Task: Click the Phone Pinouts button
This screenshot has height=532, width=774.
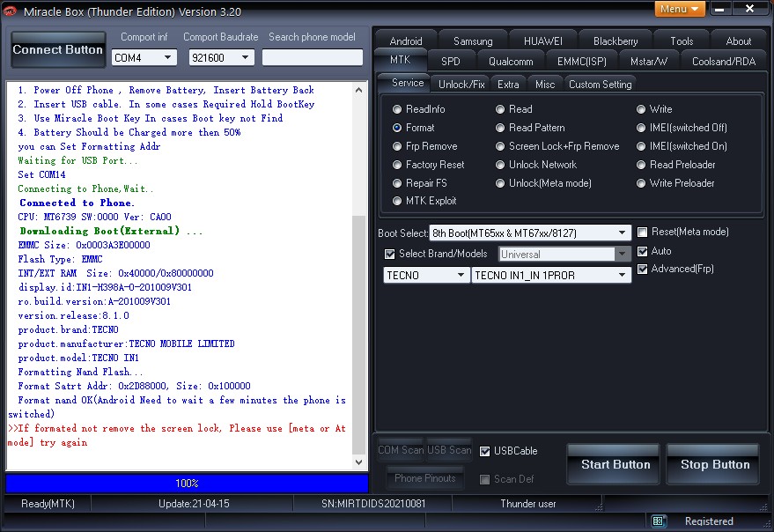Action: coord(425,478)
